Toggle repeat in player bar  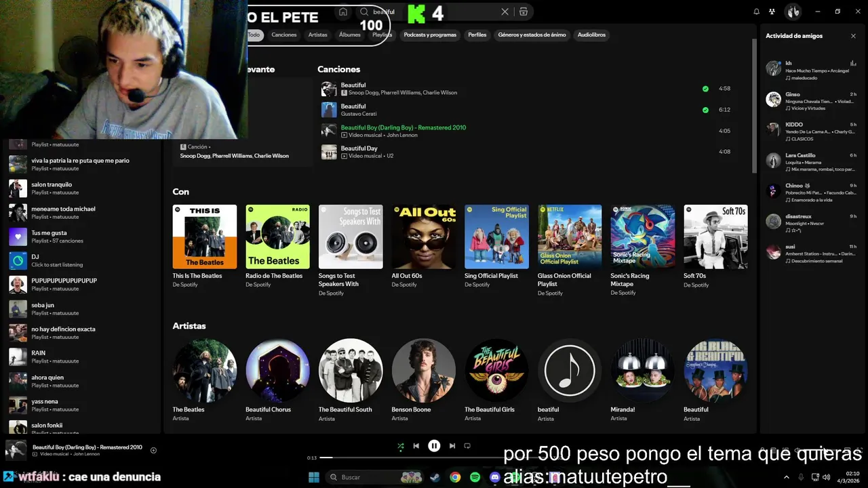[468, 446]
